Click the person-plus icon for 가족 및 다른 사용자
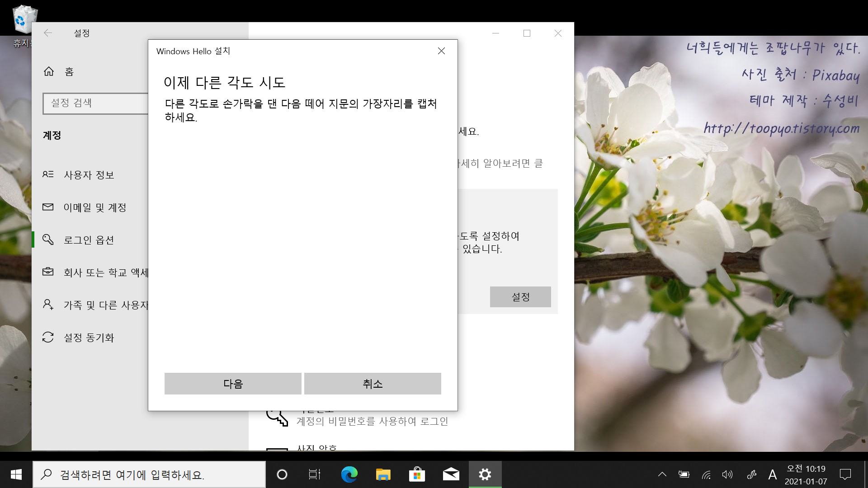The image size is (868, 488). (48, 305)
